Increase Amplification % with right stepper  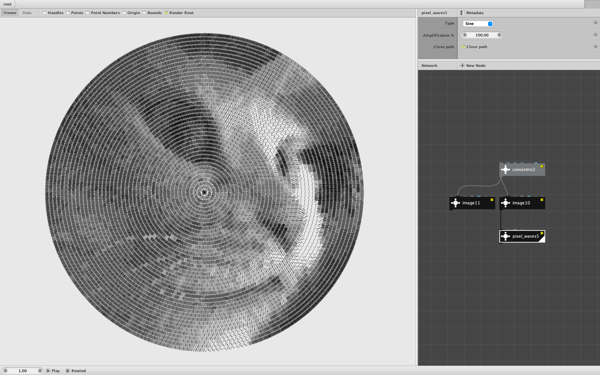pyautogui.click(x=499, y=35)
